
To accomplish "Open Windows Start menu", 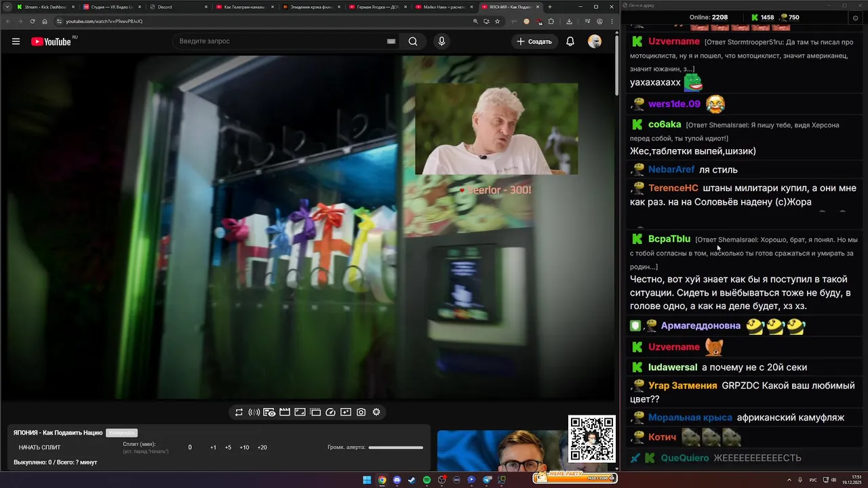I will coord(367,480).
